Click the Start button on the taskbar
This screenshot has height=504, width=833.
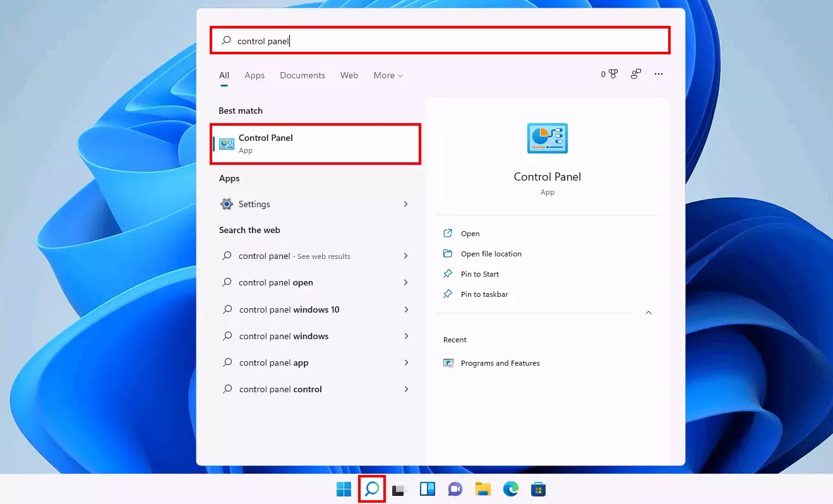pos(343,488)
